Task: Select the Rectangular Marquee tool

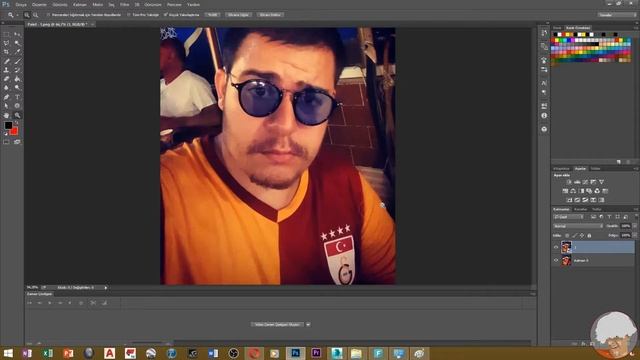Action: (x=7, y=34)
